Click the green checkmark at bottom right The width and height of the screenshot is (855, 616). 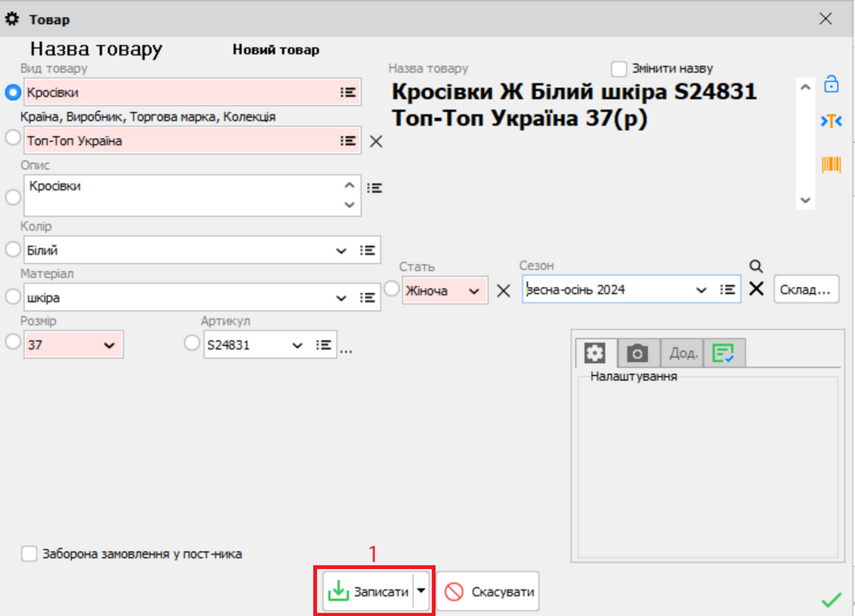point(830,600)
